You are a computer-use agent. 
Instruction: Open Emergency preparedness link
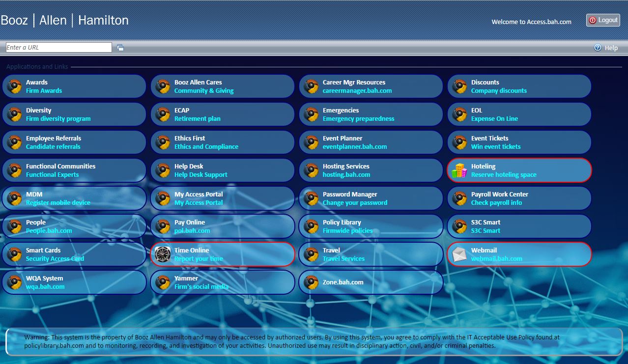pos(358,119)
